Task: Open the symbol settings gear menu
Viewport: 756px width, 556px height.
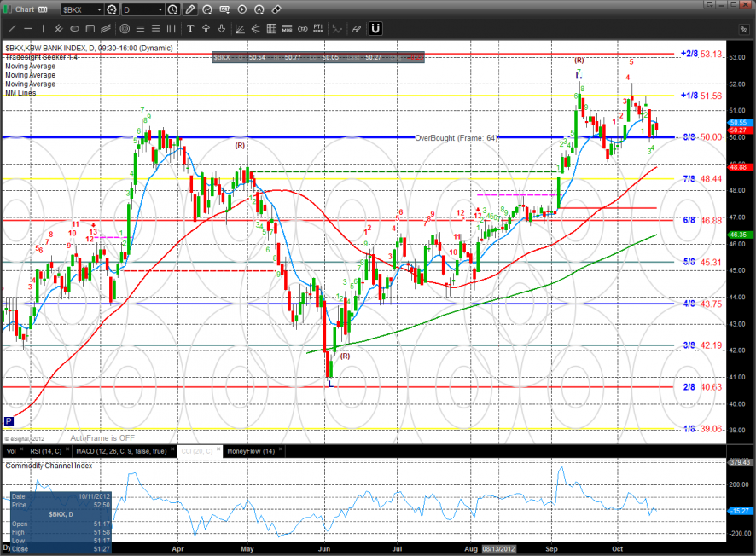Action: (x=112, y=10)
